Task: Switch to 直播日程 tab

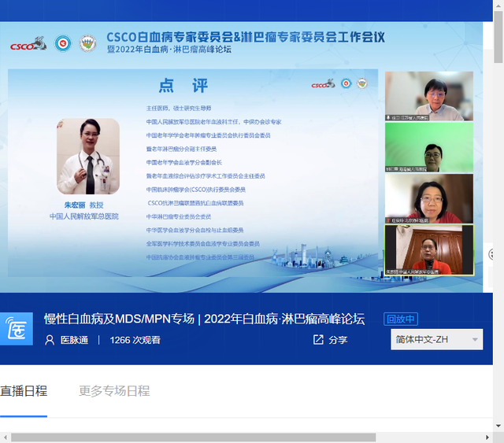Action: pos(24,391)
